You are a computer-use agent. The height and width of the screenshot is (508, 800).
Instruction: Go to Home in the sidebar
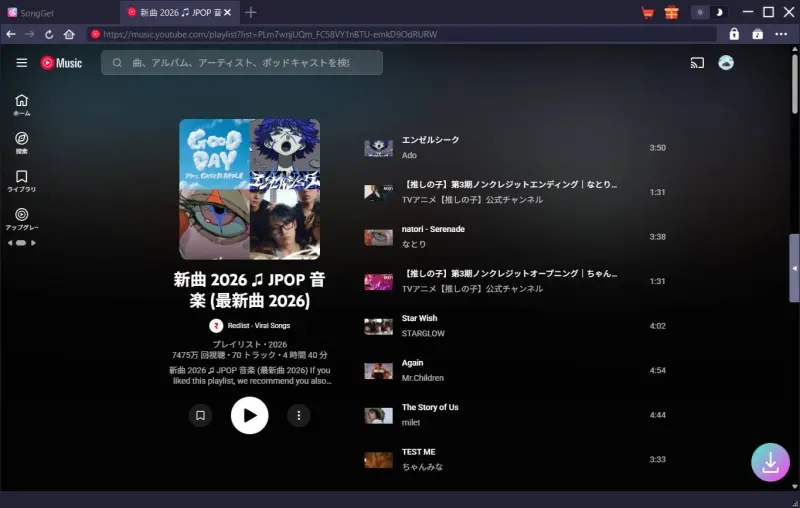(21, 104)
